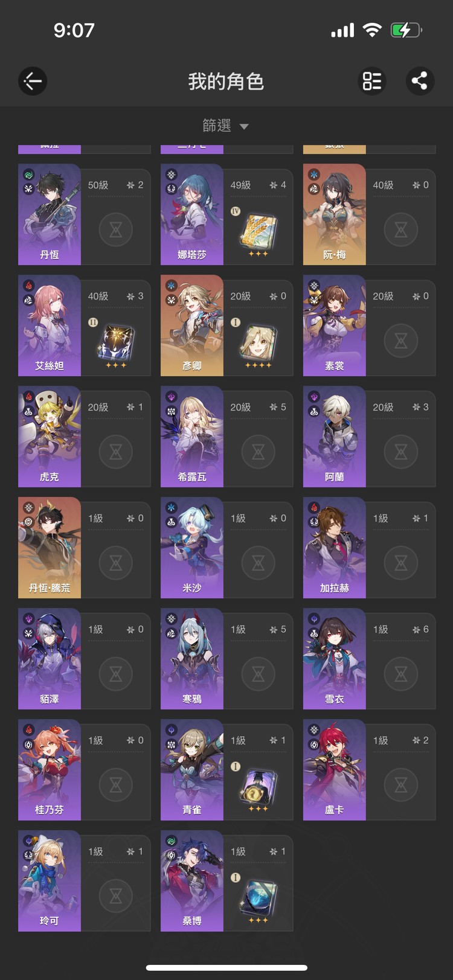Tap the back arrow icon
This screenshot has height=980, width=453.
pyautogui.click(x=33, y=81)
